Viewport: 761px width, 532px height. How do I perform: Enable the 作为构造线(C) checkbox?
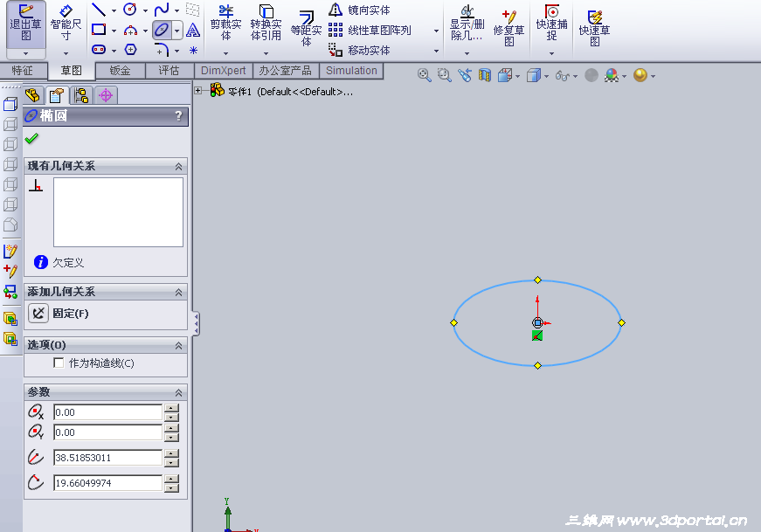click(x=59, y=363)
